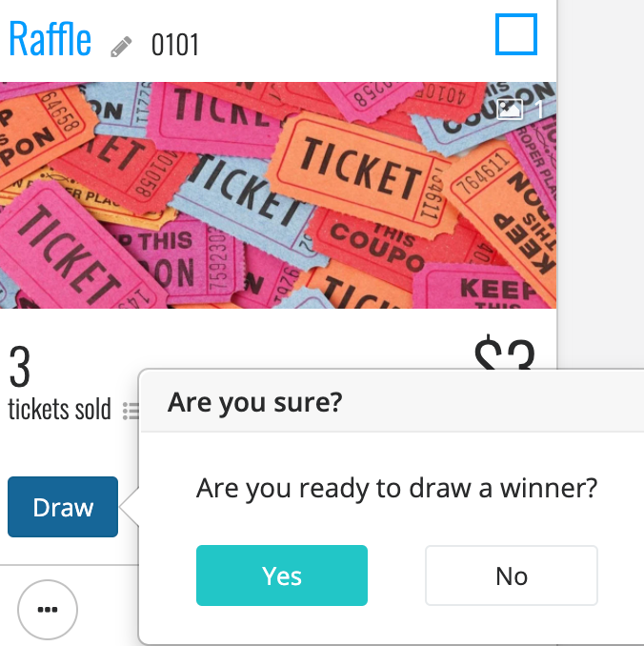644x646 pixels.
Task: Click the number 3 above tickets sold
Action: 20,367
